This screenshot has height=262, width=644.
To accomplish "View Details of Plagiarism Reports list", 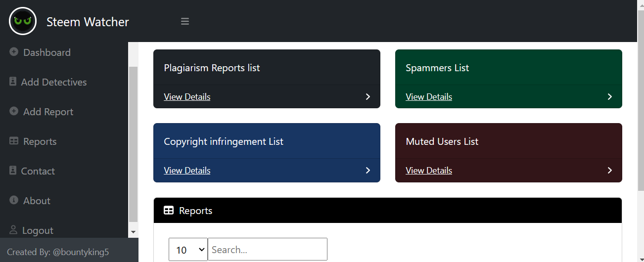I will pos(187,97).
